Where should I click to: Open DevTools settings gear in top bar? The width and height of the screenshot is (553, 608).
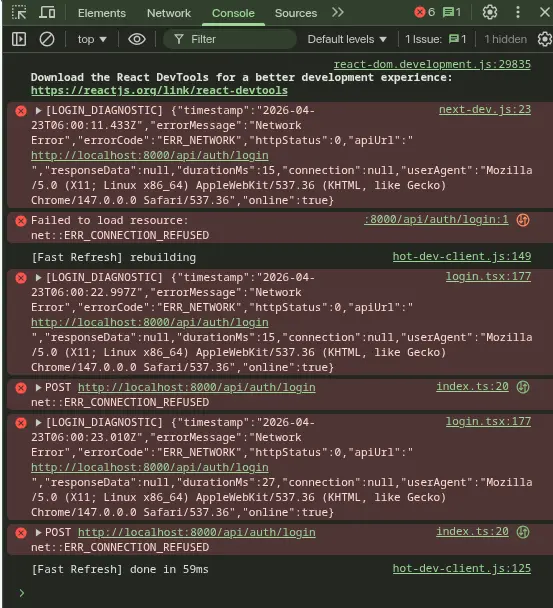(490, 12)
